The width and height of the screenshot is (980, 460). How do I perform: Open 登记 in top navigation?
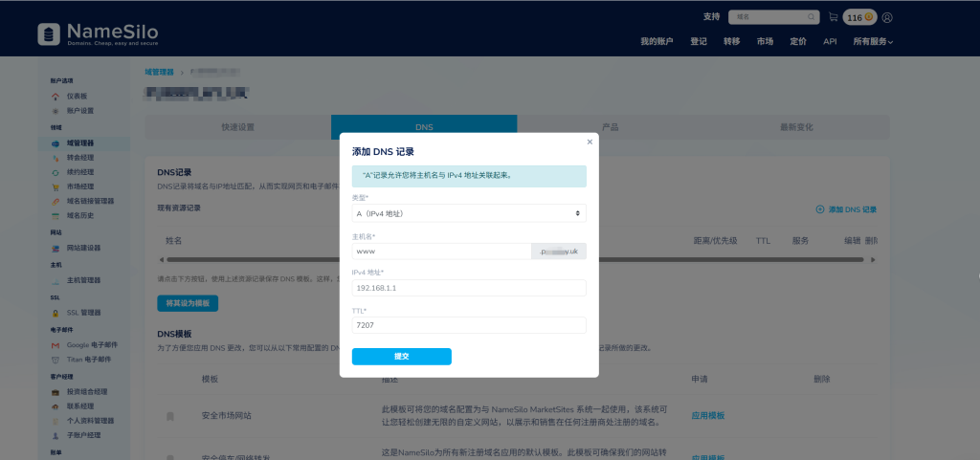click(x=698, y=42)
